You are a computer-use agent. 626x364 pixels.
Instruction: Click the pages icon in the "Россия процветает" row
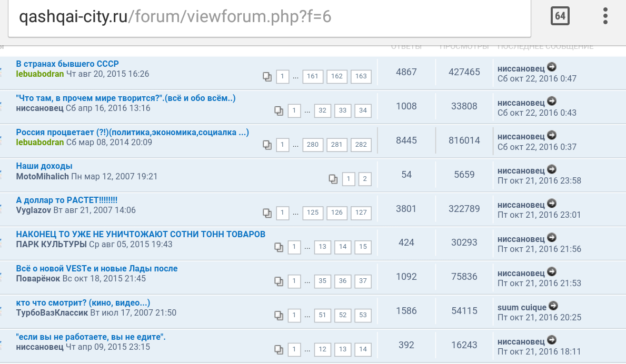coord(267,145)
